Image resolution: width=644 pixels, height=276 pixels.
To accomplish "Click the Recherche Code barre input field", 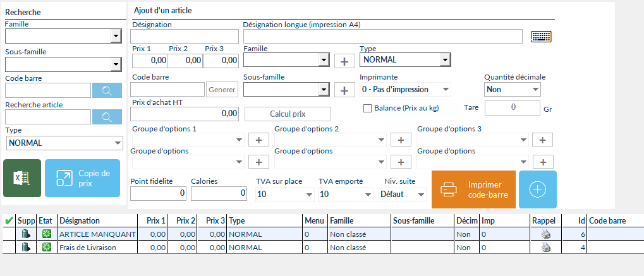I will pos(48,90).
